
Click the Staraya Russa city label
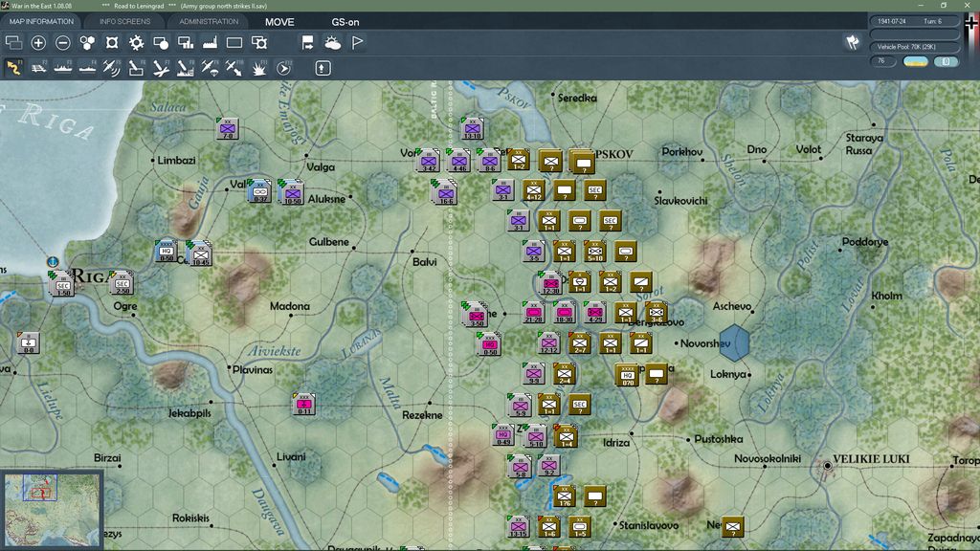[x=864, y=144]
